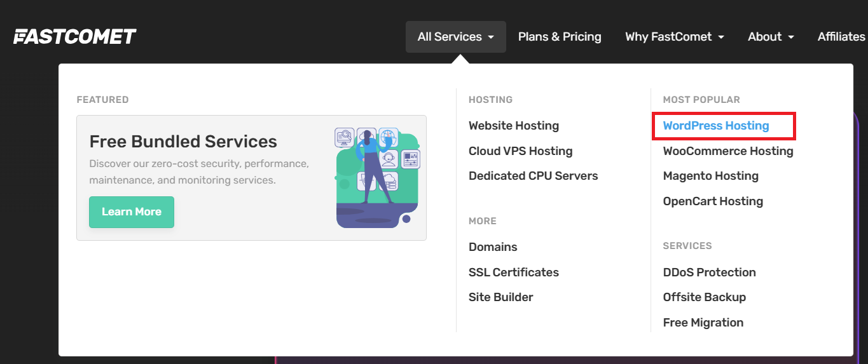This screenshot has height=364, width=868.
Task: Click the FastComet logo
Action: coord(75,37)
